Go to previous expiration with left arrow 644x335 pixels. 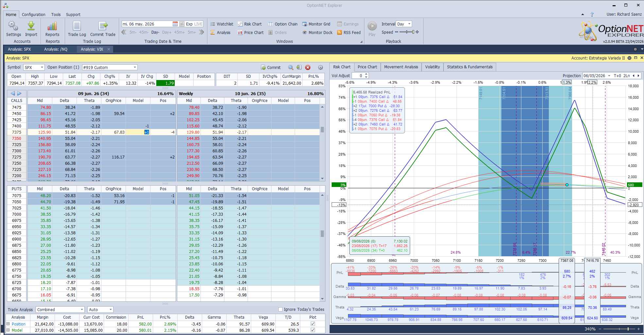point(13,93)
